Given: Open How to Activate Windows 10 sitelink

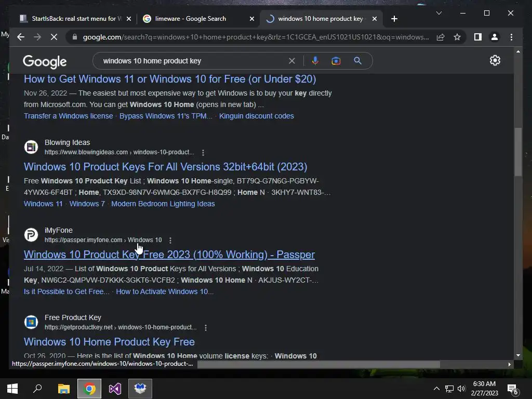Looking at the screenshot, I should 165,292.
